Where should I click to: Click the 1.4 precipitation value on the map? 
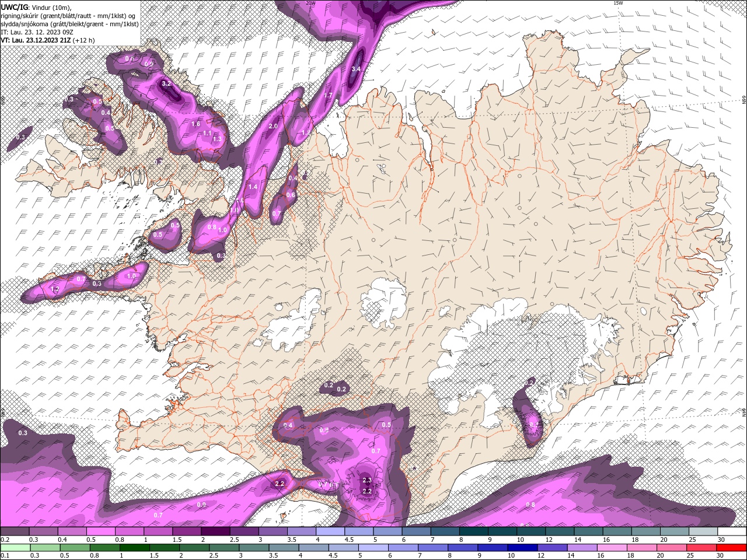pyautogui.click(x=253, y=187)
